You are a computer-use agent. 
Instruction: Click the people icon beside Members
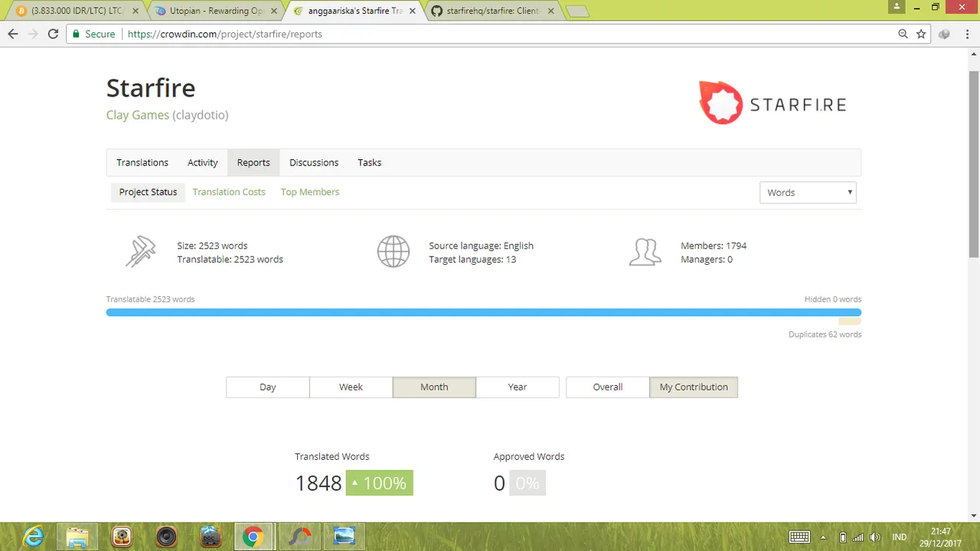click(x=645, y=252)
